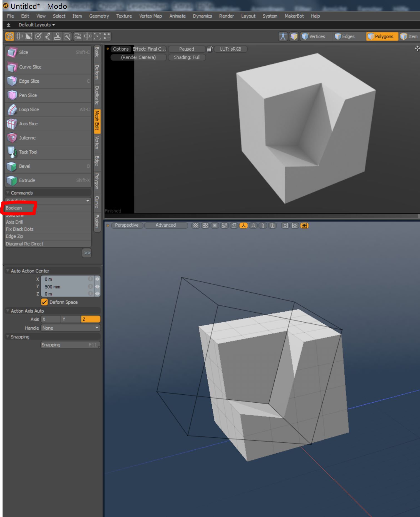This screenshot has height=517, width=420.
Task: Click the stamp-shaped toolbar icon
Action: [57, 36]
